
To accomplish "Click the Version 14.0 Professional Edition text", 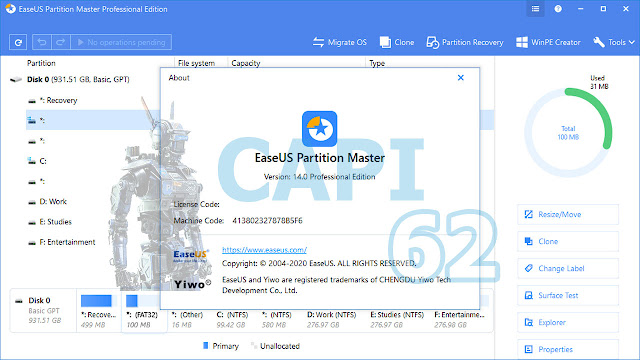I will point(319,177).
